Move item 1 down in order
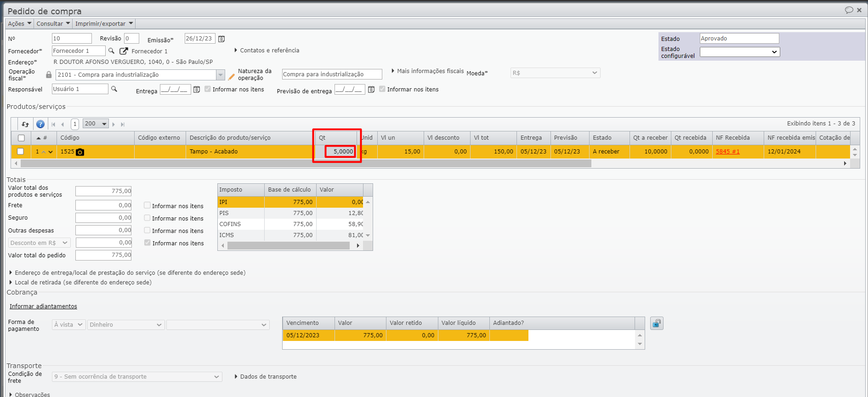This screenshot has height=397, width=868. click(x=51, y=152)
